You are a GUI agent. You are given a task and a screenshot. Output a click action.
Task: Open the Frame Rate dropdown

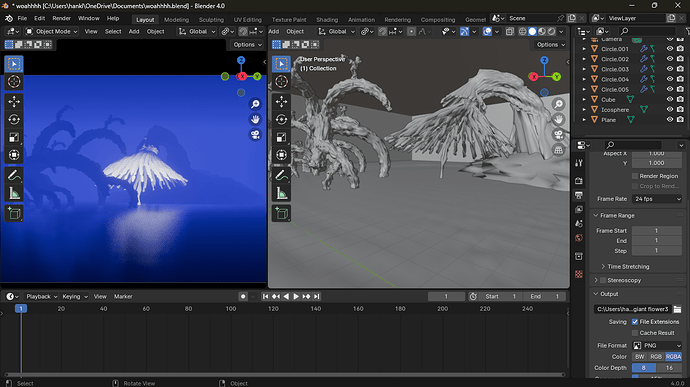click(657, 199)
